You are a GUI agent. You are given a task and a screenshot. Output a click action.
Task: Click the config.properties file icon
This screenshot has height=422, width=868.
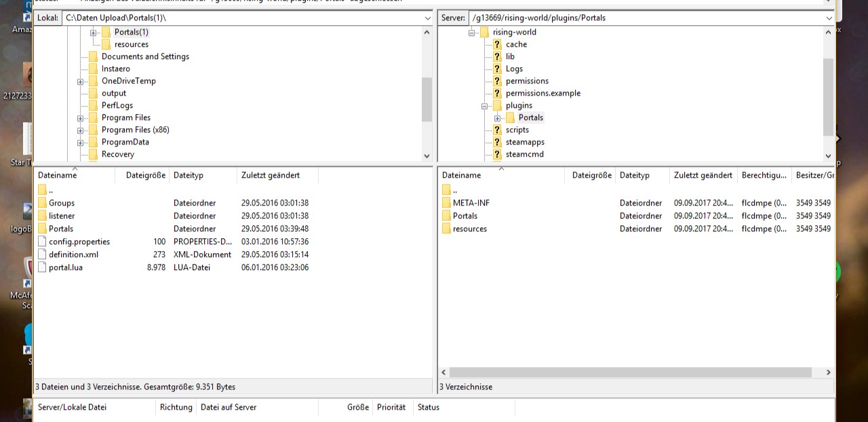[x=42, y=242]
